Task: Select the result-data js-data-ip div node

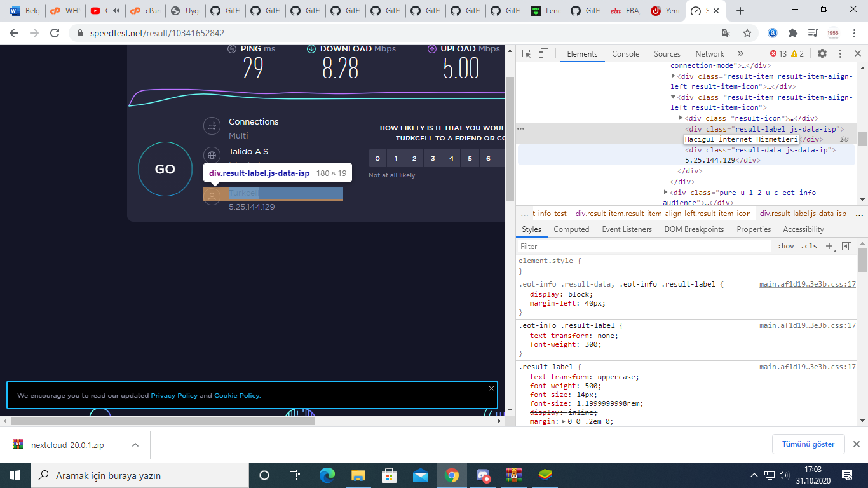Action: tap(761, 150)
